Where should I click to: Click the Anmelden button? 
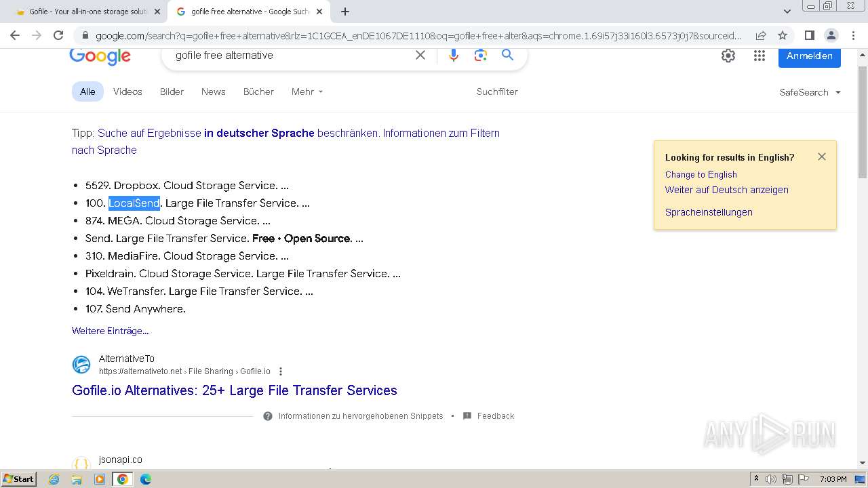[810, 56]
